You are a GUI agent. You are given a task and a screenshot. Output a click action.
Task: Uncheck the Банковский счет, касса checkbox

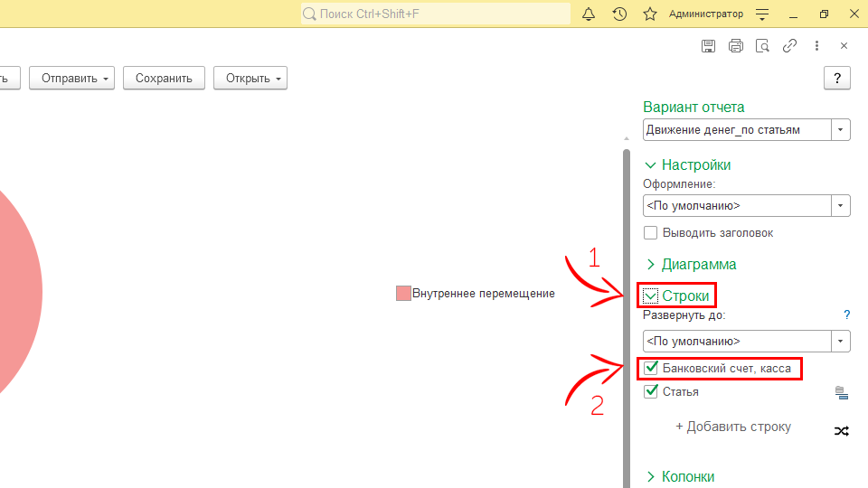click(x=650, y=368)
